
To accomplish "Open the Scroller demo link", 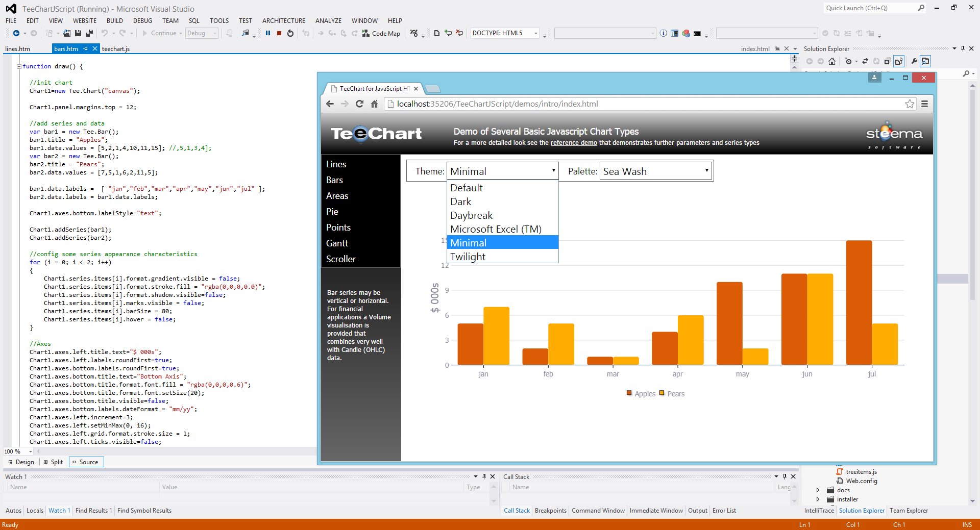I will pos(341,259).
